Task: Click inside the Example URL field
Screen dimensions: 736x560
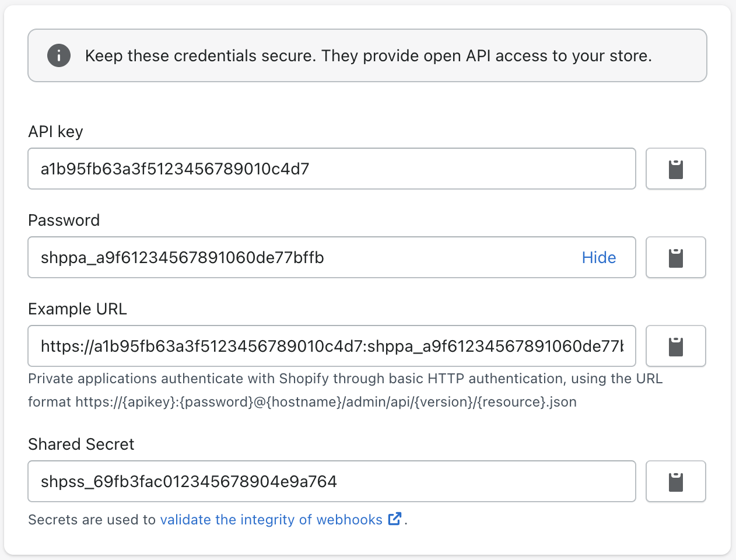Action: 332,346
